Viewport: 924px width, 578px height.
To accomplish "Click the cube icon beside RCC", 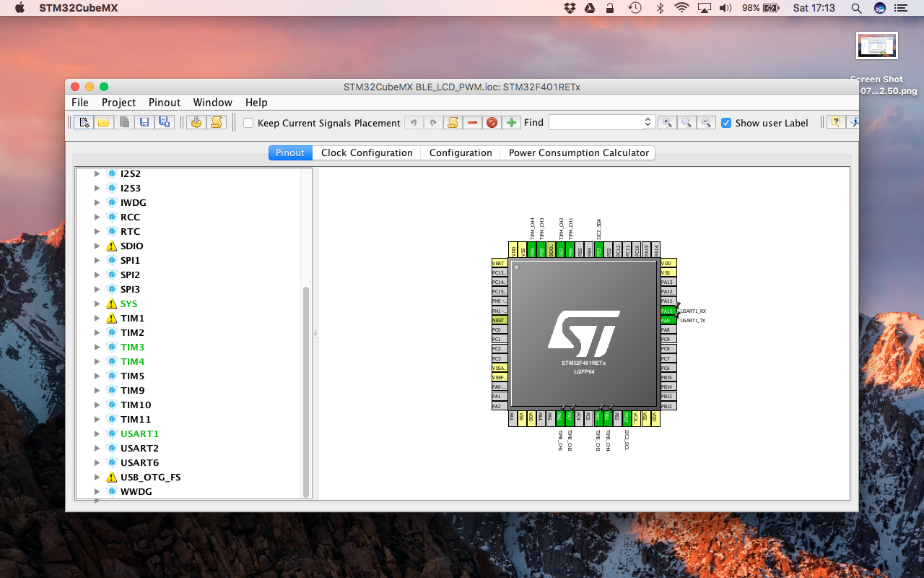I will [111, 217].
